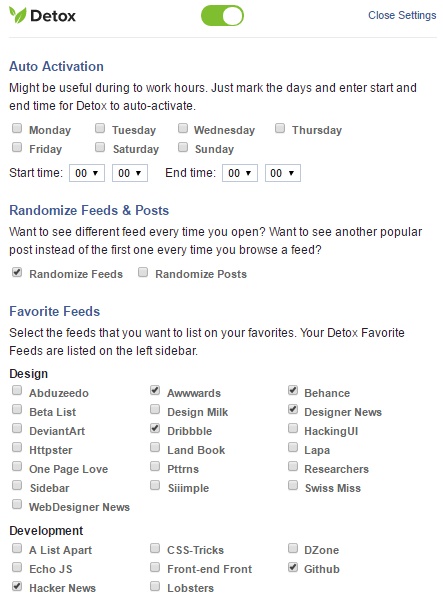This screenshot has height=598, width=443.
Task: Uncheck the Randomize Feeds option
Action: click(x=17, y=272)
